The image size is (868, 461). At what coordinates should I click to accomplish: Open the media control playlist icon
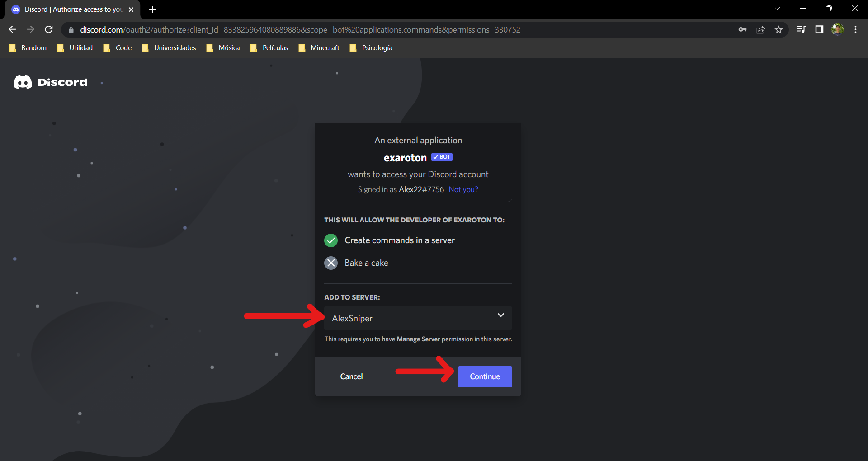click(x=801, y=29)
